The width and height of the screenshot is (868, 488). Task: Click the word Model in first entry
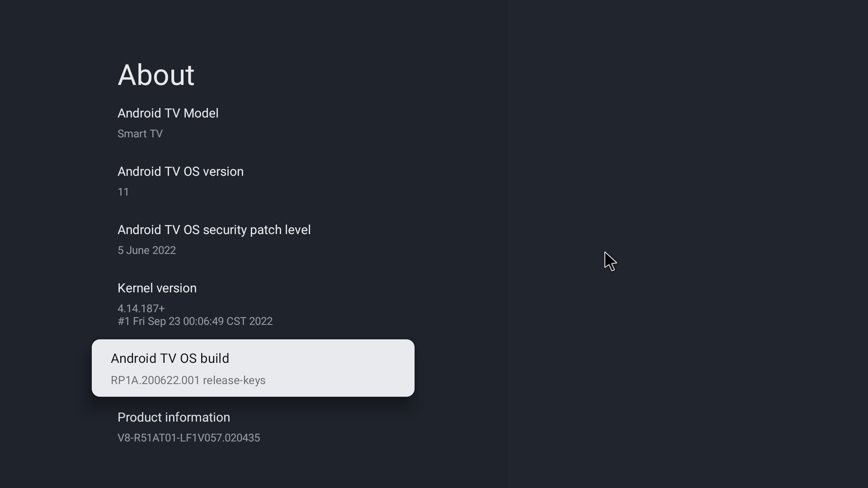[x=201, y=113]
